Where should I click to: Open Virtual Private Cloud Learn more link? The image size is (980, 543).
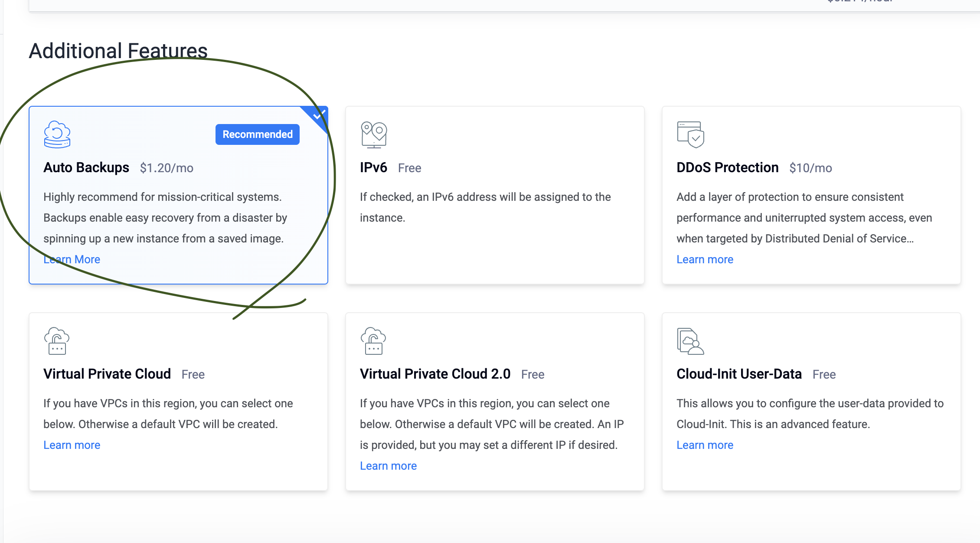point(72,445)
